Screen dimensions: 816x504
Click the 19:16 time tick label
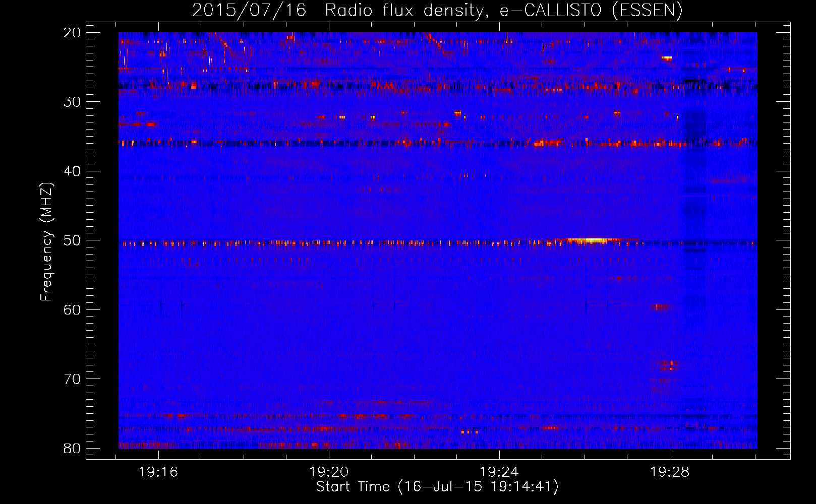(x=158, y=472)
